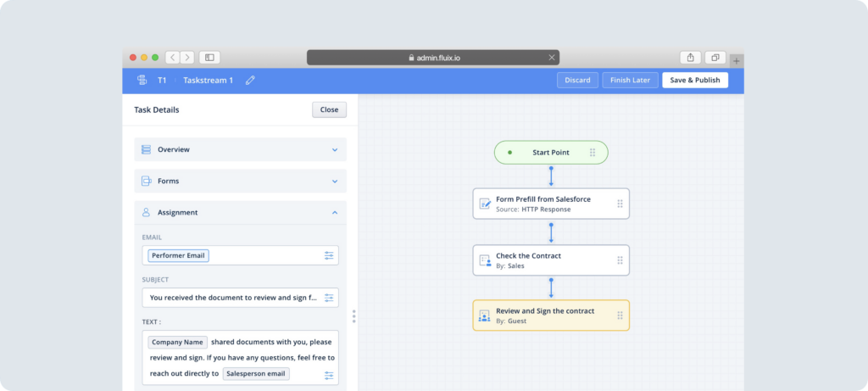Click the Finish Later button

pyautogui.click(x=630, y=81)
